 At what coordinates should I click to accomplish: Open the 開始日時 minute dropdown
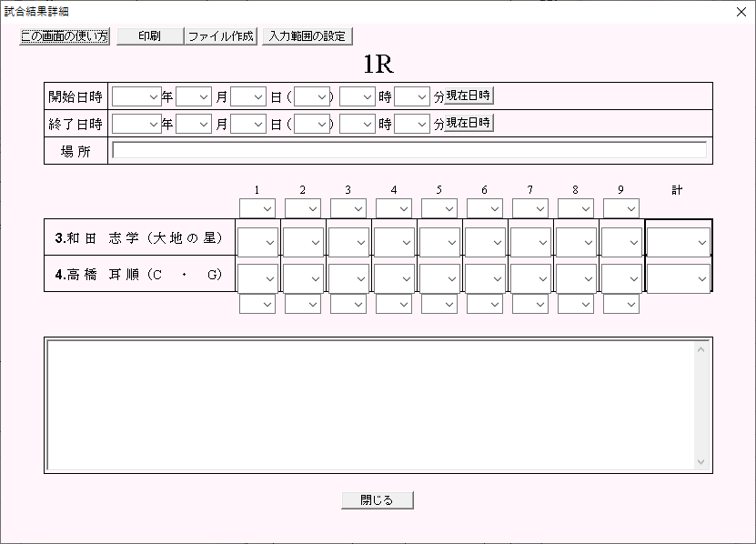412,96
